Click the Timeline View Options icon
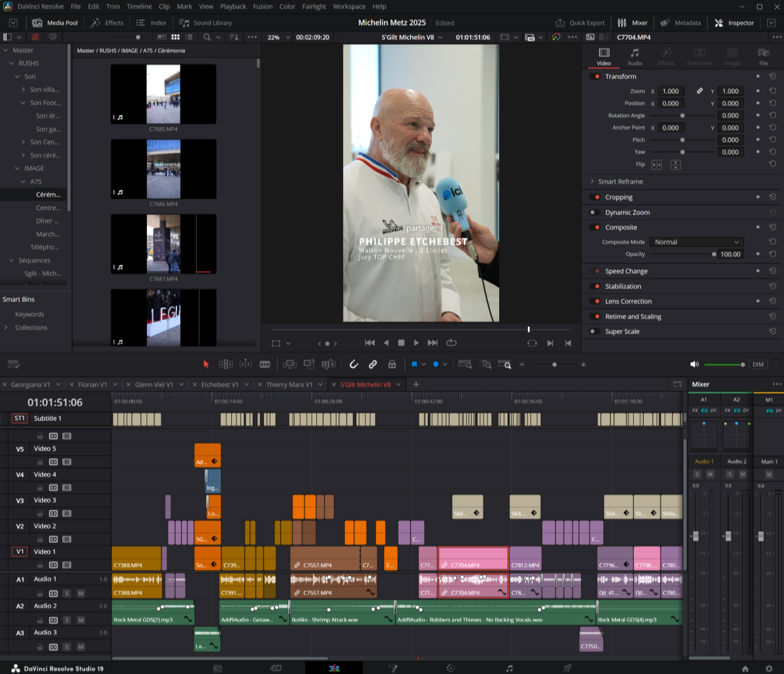This screenshot has height=674, width=784. tap(13, 364)
